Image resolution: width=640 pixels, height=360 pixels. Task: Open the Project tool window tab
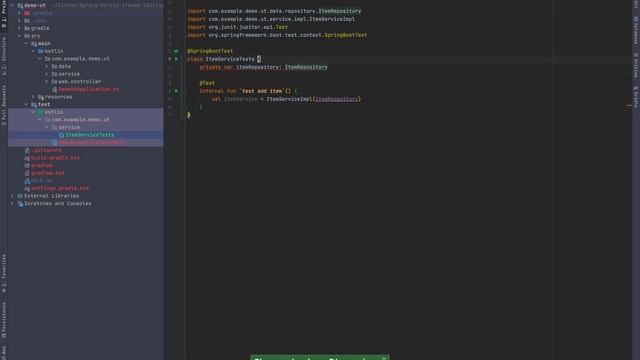pyautogui.click(x=4, y=14)
